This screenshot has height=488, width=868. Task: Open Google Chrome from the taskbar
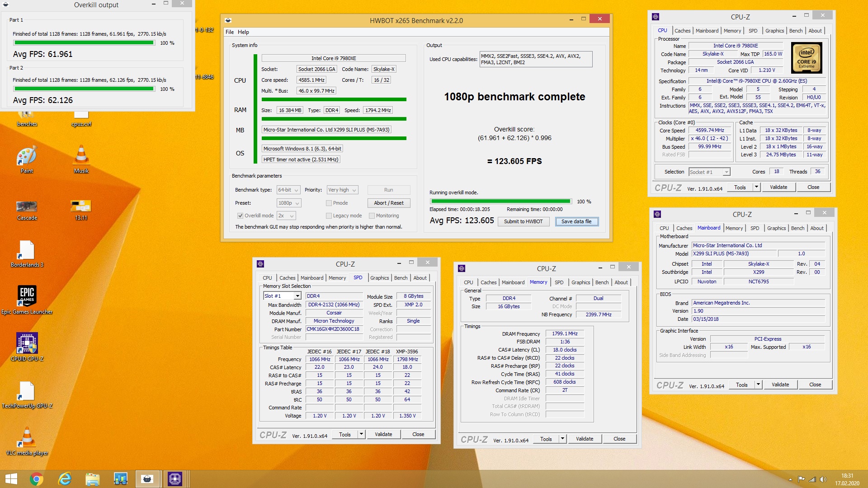[37, 479]
